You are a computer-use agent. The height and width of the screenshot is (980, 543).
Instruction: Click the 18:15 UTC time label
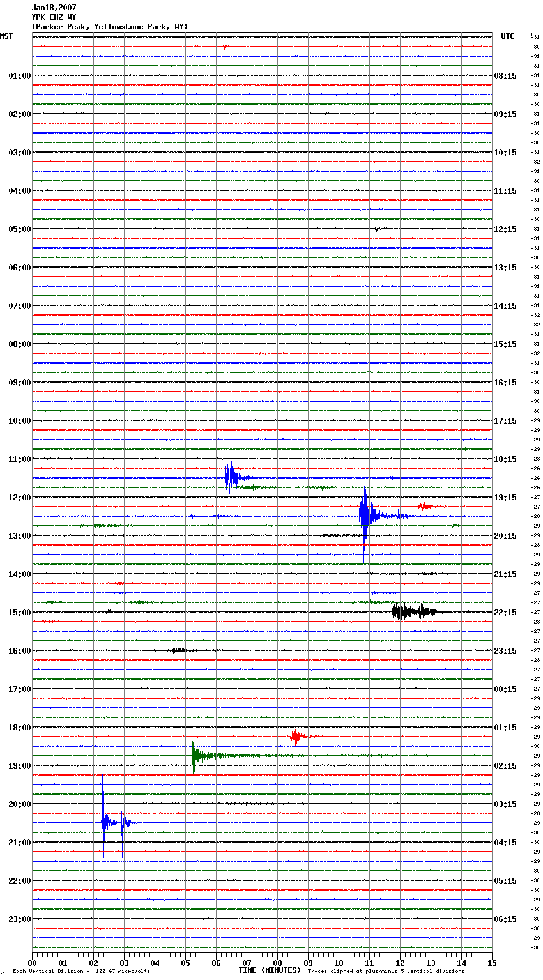point(505,459)
